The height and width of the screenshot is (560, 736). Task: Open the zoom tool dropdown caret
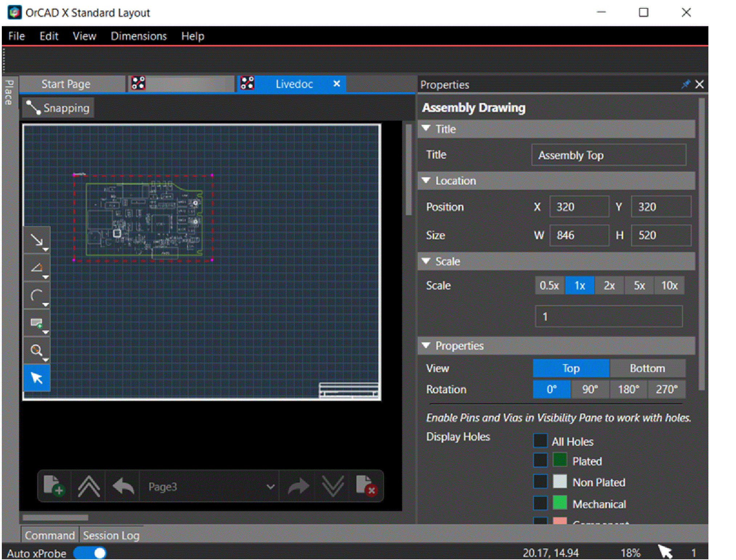click(x=46, y=360)
